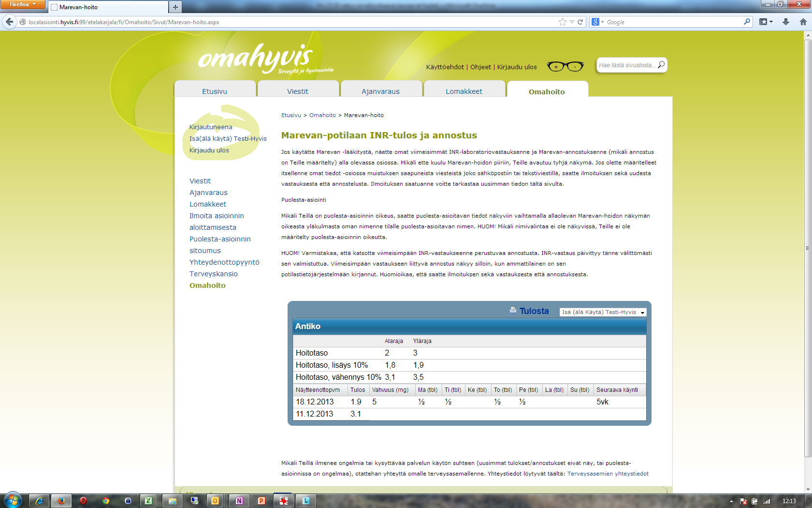
Task: Open Puolesta-asioinnin sitoumus sidebar link
Action: coord(220,245)
